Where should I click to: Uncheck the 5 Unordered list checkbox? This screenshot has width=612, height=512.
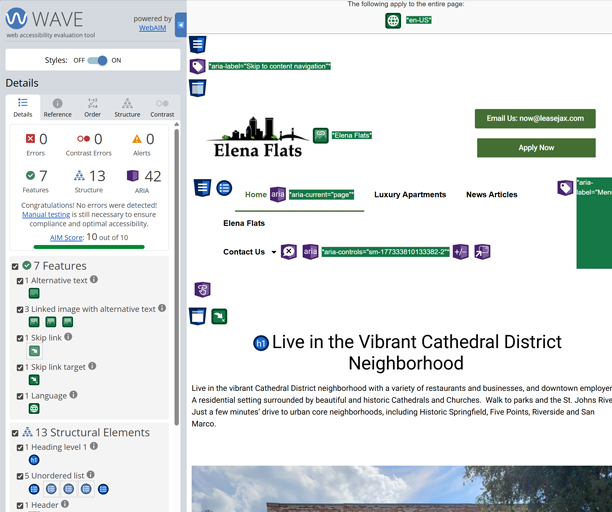[x=20, y=476]
